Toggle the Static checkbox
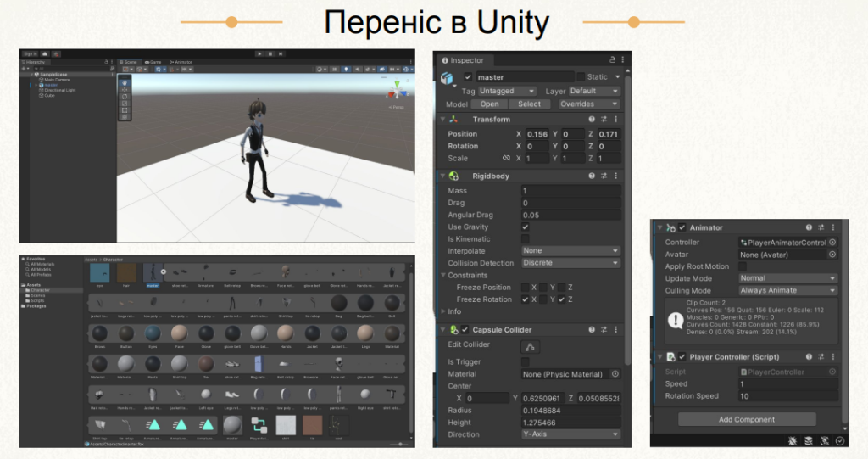Screen dimensions: 868x459 coord(581,76)
